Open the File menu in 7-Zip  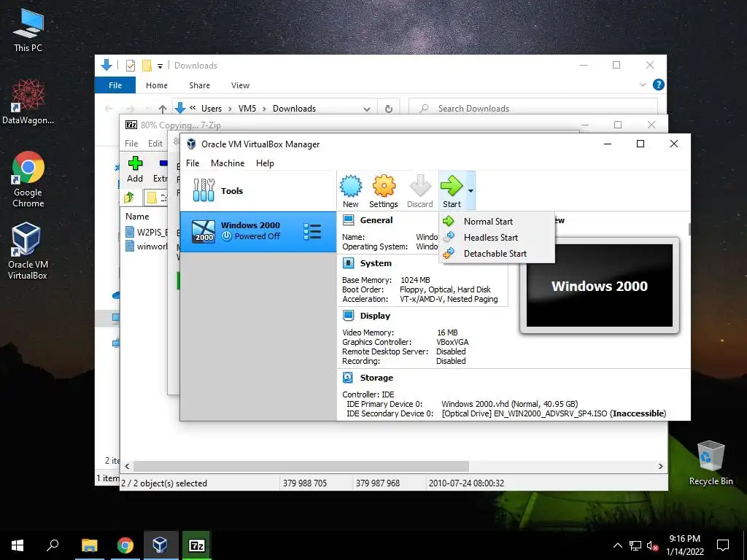click(131, 144)
